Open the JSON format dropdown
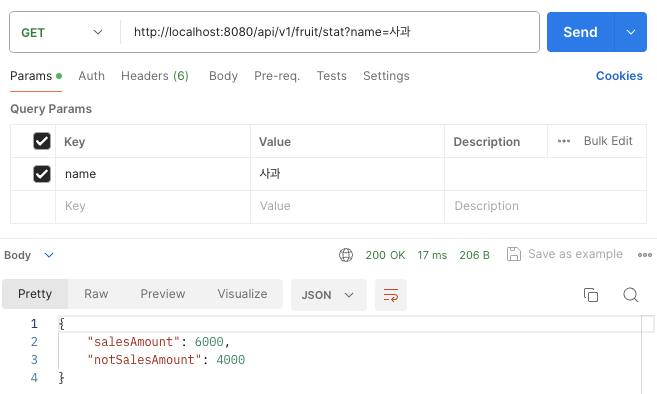The image size is (657, 394). (x=328, y=295)
